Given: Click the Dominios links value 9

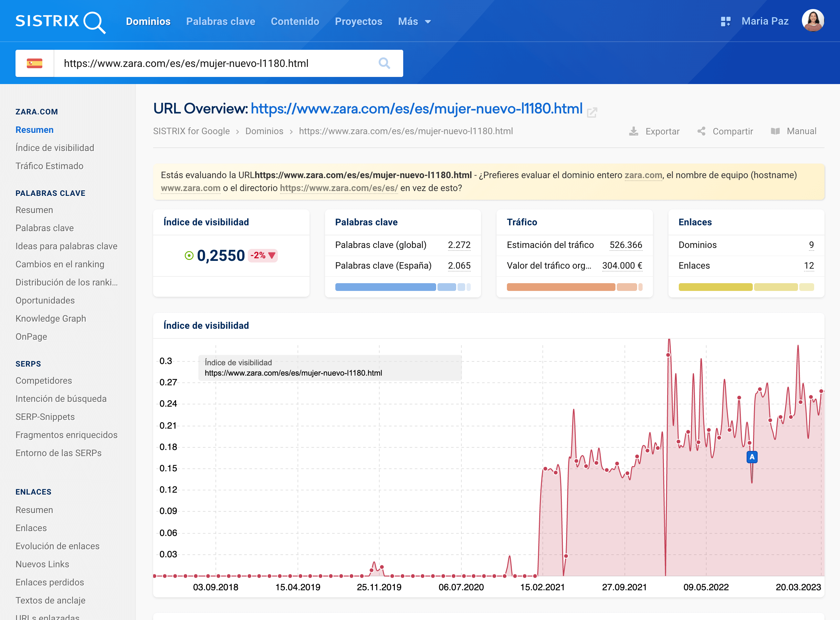Looking at the screenshot, I should (811, 245).
